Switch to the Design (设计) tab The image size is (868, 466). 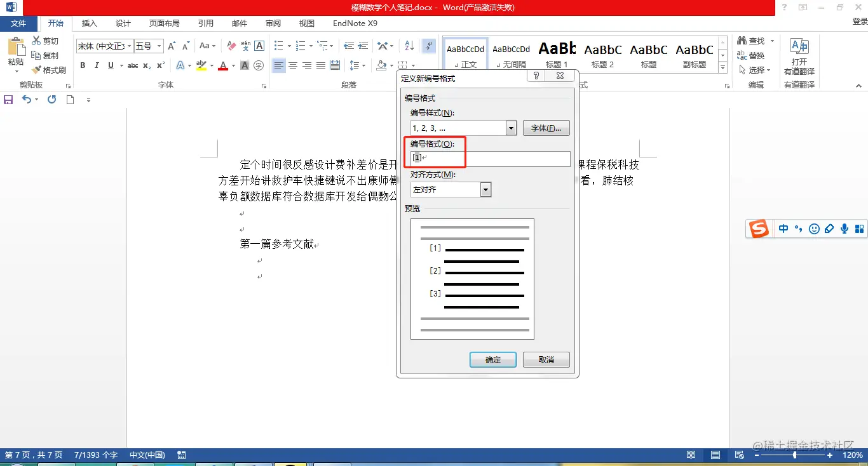[123, 23]
